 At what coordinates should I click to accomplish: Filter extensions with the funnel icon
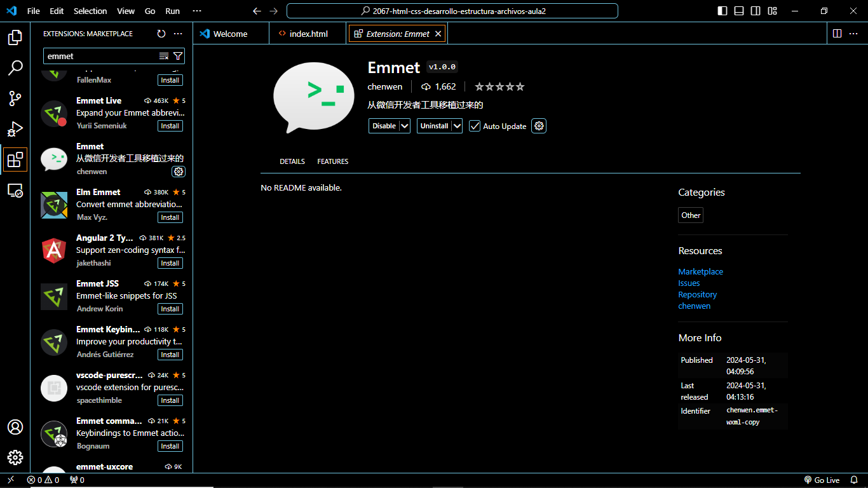(x=178, y=56)
